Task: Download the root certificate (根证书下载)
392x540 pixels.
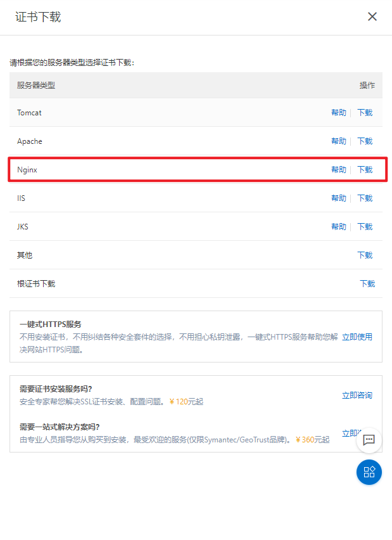Action: pos(367,284)
